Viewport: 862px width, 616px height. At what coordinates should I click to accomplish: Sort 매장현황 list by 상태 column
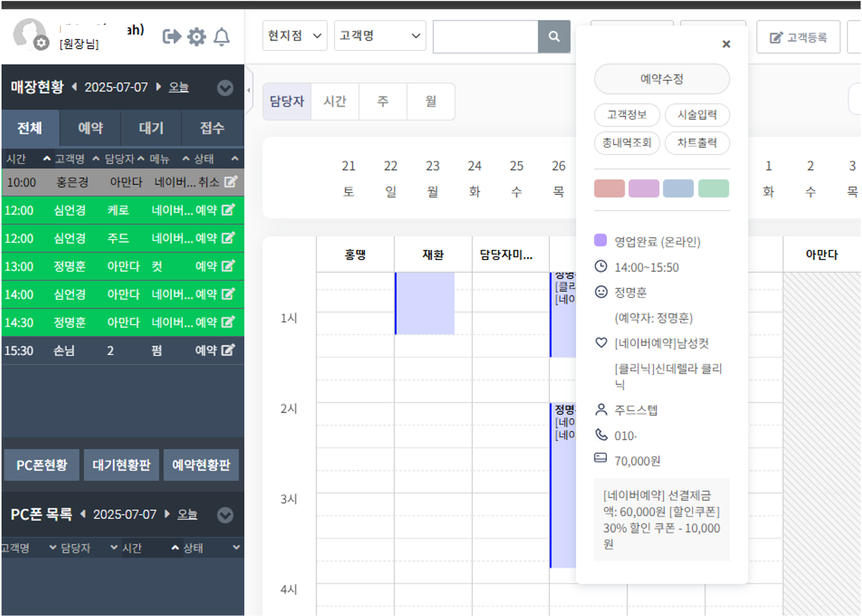[x=216, y=159]
